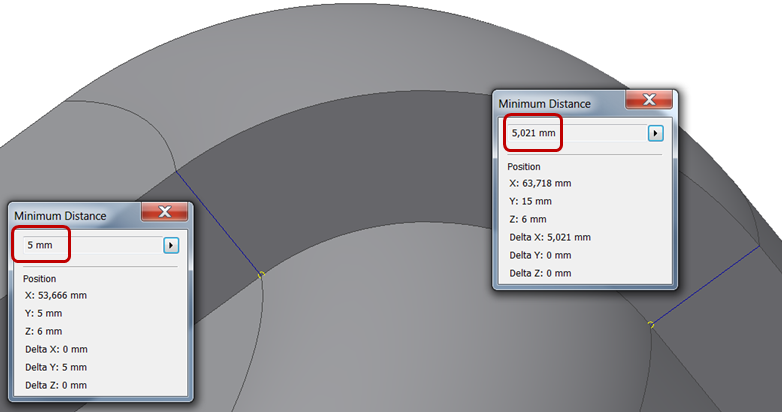Select the 5 mm distance field
This screenshot has height=412, width=782.
pyautogui.click(x=93, y=245)
